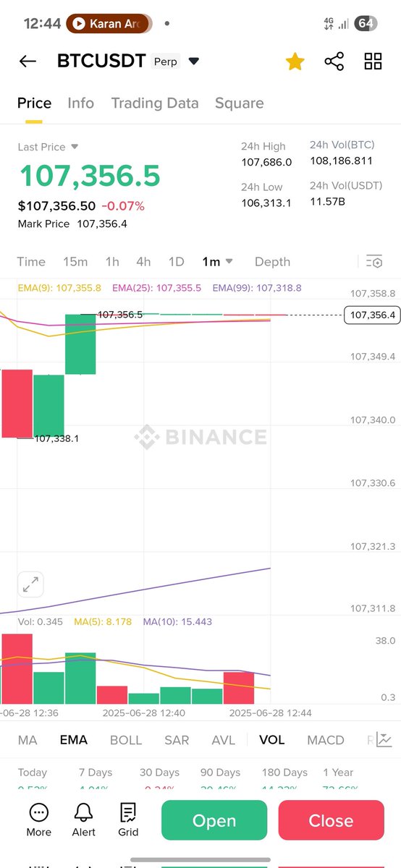Viewport: 401px width, 868px height.
Task: Select the 4h chart interval
Action: pyautogui.click(x=143, y=262)
